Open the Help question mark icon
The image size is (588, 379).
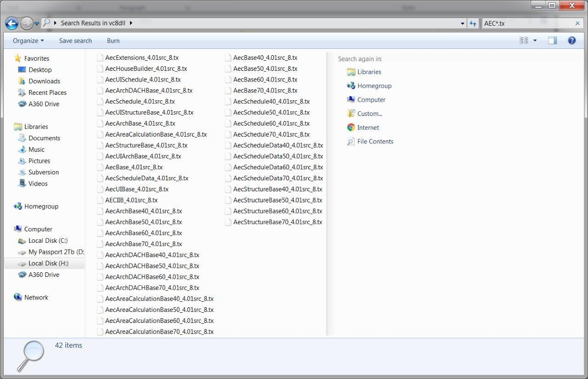coord(571,40)
